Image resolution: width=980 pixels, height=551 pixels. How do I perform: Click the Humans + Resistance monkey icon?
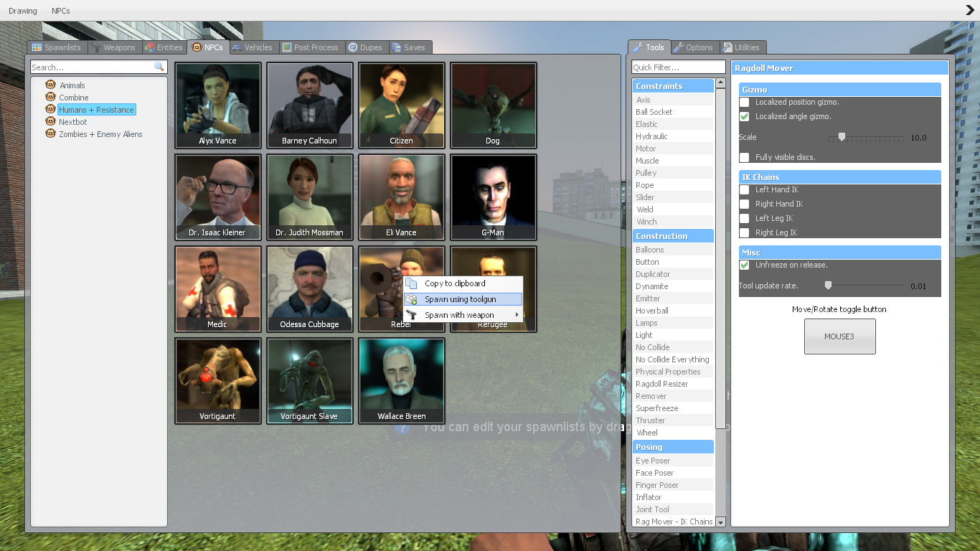[x=51, y=109]
